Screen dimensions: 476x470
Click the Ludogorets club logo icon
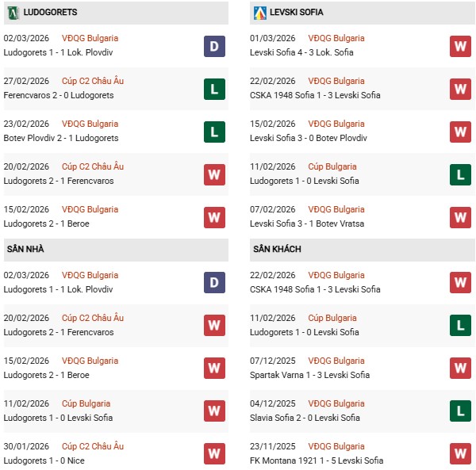tap(13, 13)
